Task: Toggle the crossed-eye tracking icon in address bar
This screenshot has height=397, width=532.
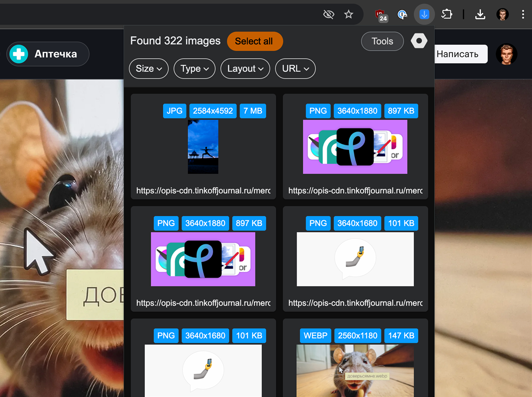Action: pos(329,14)
